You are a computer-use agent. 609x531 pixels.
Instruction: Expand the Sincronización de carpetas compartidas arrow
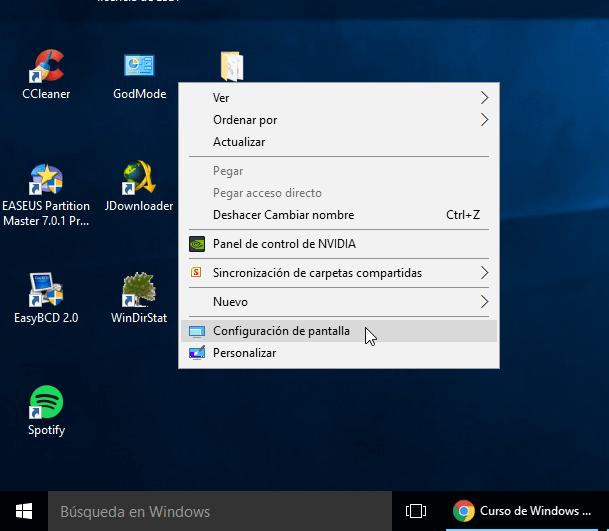484,273
